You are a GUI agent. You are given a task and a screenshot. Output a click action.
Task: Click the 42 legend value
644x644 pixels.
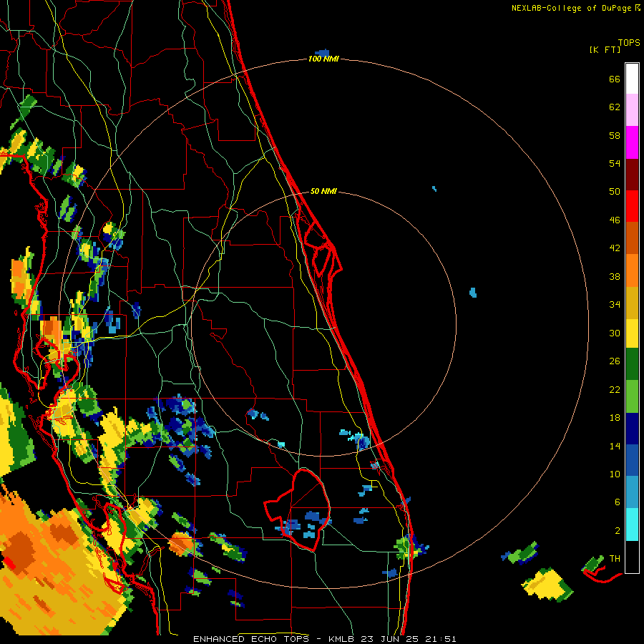tap(615, 248)
